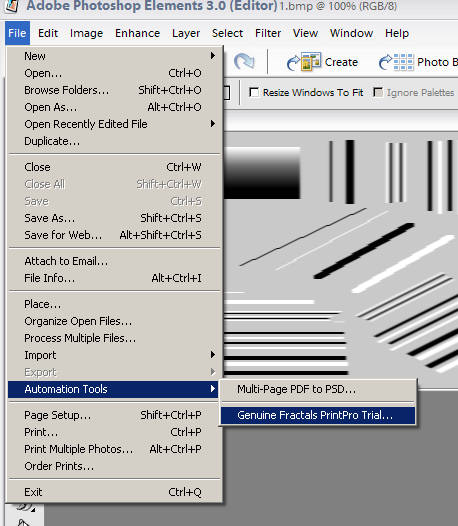This screenshot has width=458, height=526.
Task: Toggle the Ignore Palettes checkbox
Action: coord(378,92)
